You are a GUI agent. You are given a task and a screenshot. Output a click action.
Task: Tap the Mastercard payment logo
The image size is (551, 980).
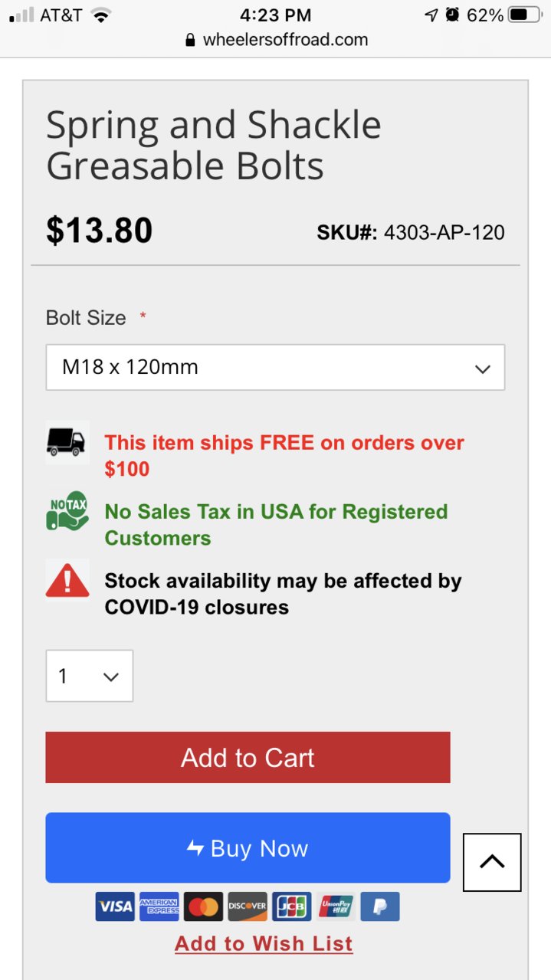point(203,906)
